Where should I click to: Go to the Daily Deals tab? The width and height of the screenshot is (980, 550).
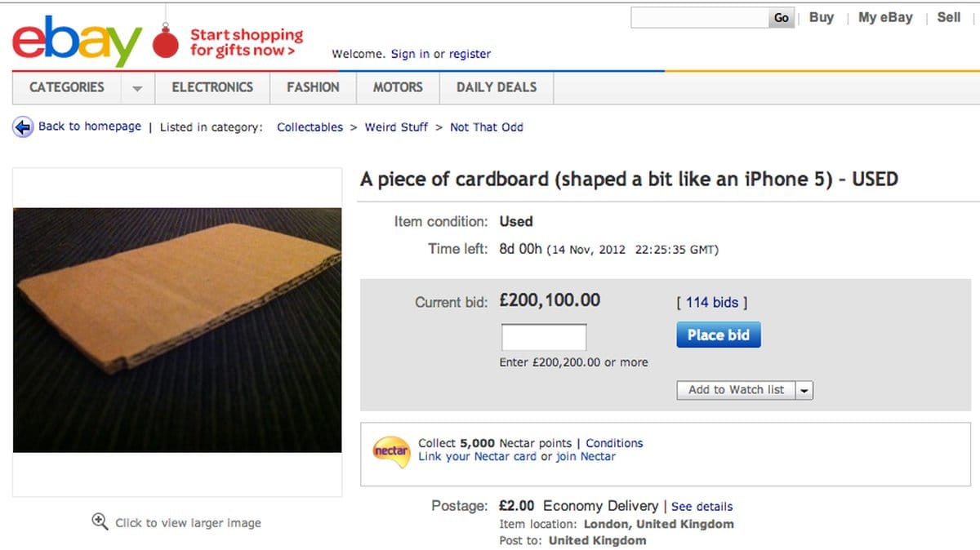[497, 87]
